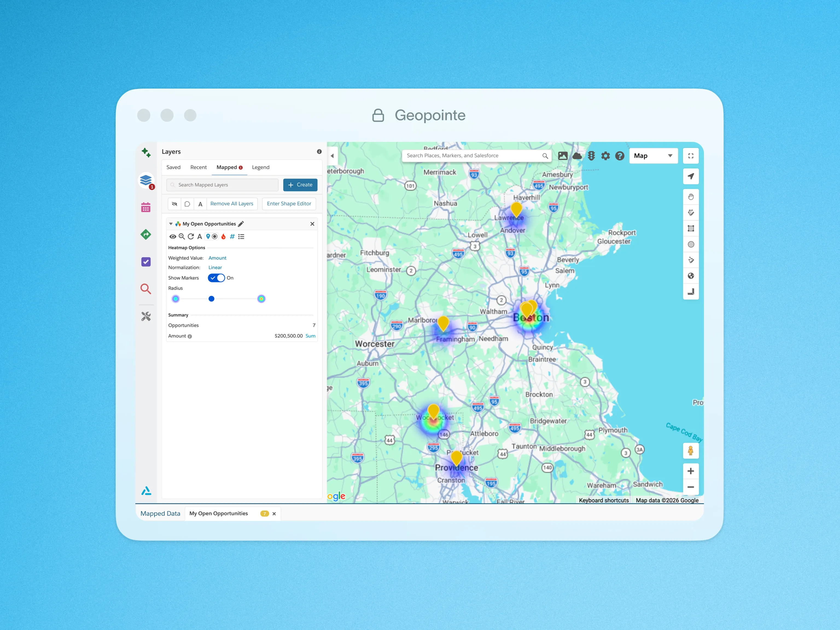
Task: Click the heatmap Radius slider handle
Action: tap(212, 299)
